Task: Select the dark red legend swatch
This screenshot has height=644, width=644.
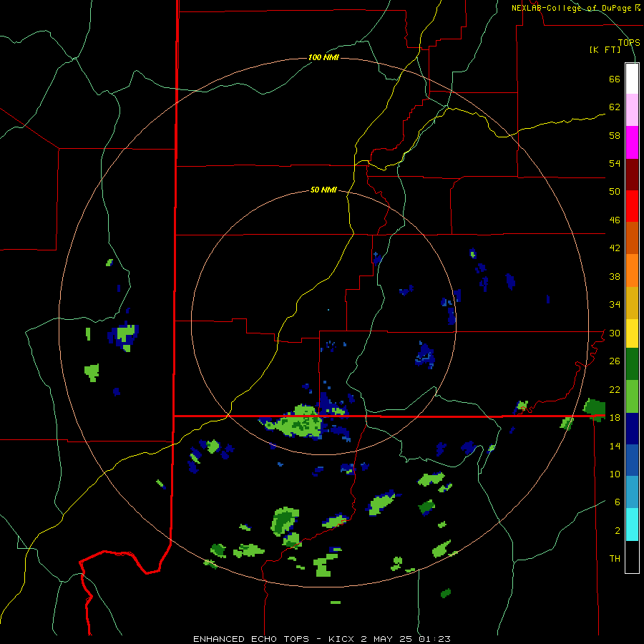Action: [x=632, y=175]
